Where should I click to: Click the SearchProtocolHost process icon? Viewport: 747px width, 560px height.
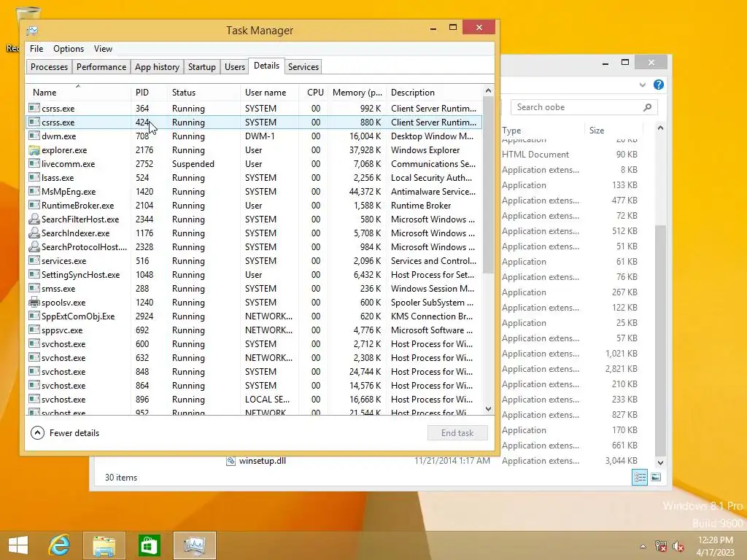pos(34,246)
